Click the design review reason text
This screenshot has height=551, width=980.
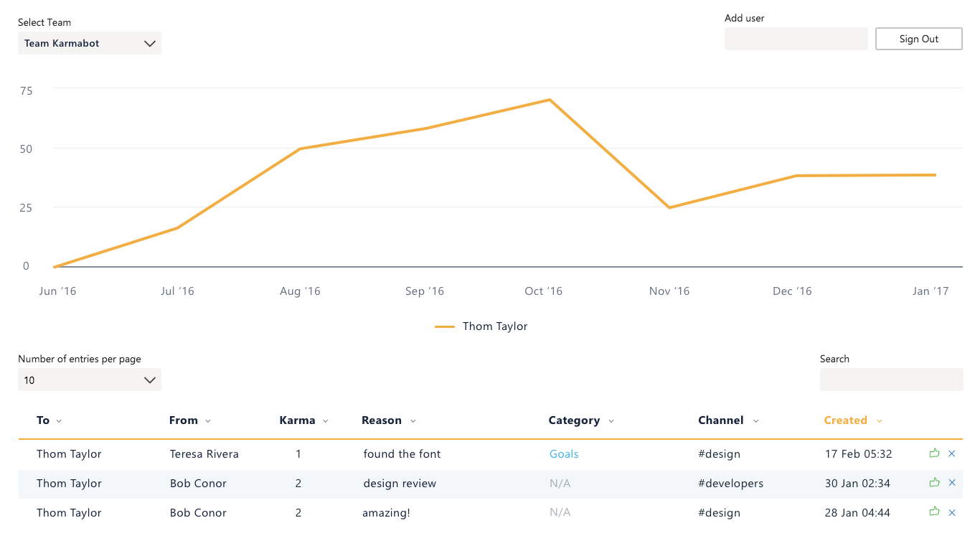[400, 484]
